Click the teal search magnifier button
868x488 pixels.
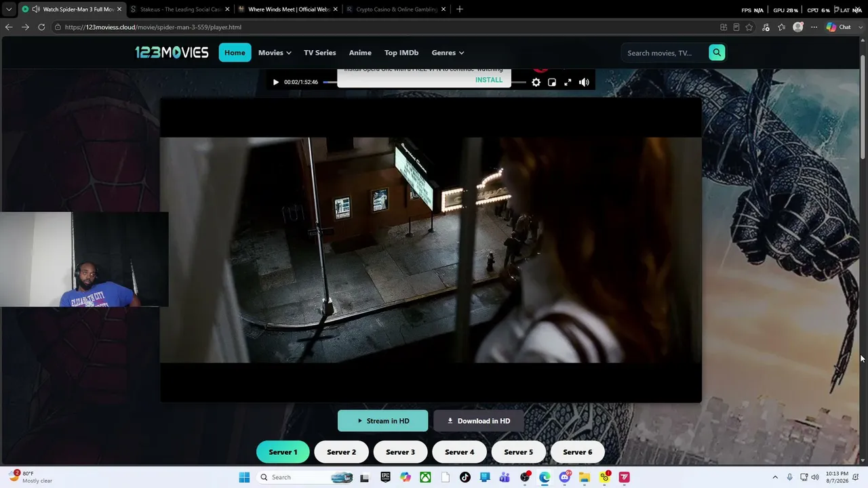[717, 53]
